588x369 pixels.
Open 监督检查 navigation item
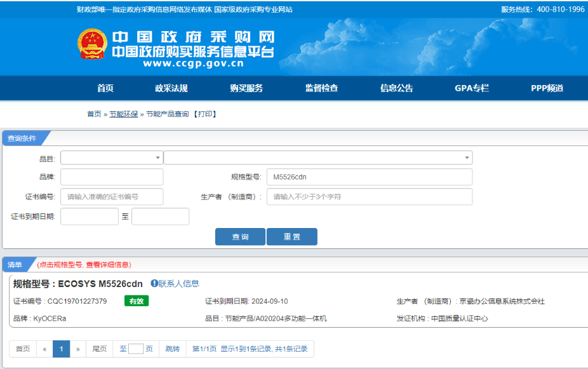coord(322,88)
